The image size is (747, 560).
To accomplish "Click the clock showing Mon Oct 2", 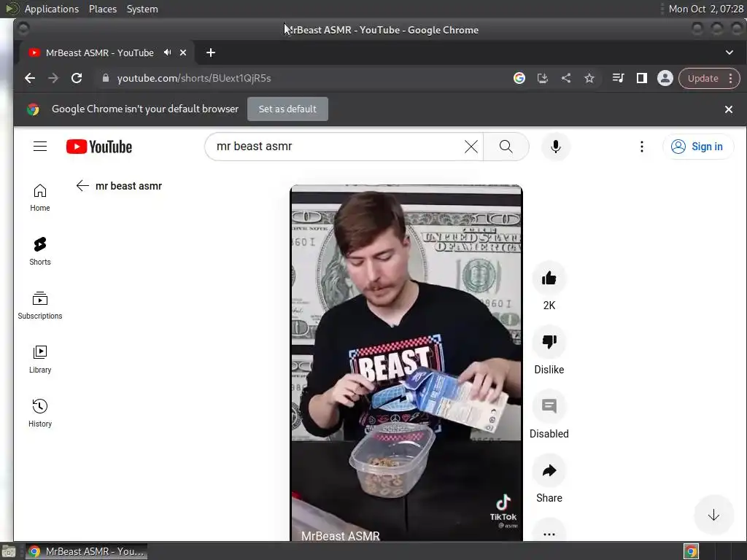I will 705,9.
